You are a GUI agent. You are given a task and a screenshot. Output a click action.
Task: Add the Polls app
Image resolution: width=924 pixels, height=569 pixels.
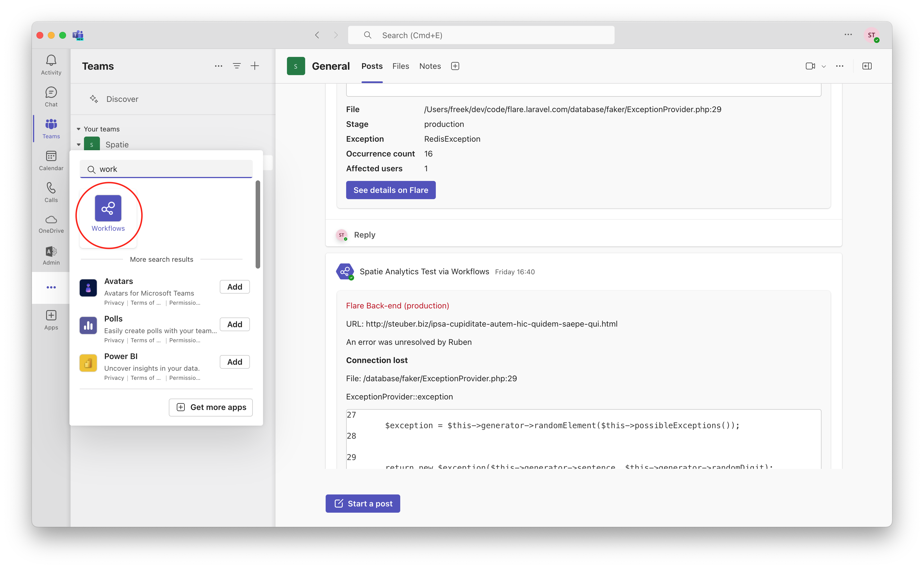(234, 324)
